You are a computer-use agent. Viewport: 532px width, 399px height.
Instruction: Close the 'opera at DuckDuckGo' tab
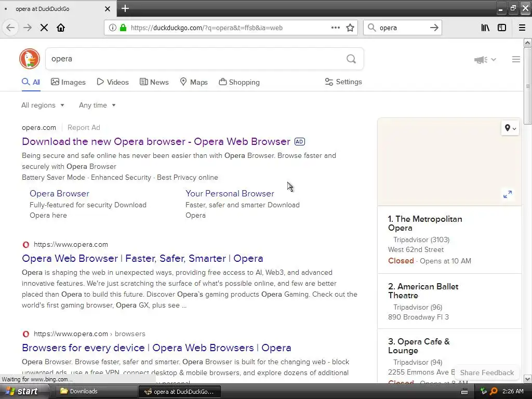coord(107,9)
